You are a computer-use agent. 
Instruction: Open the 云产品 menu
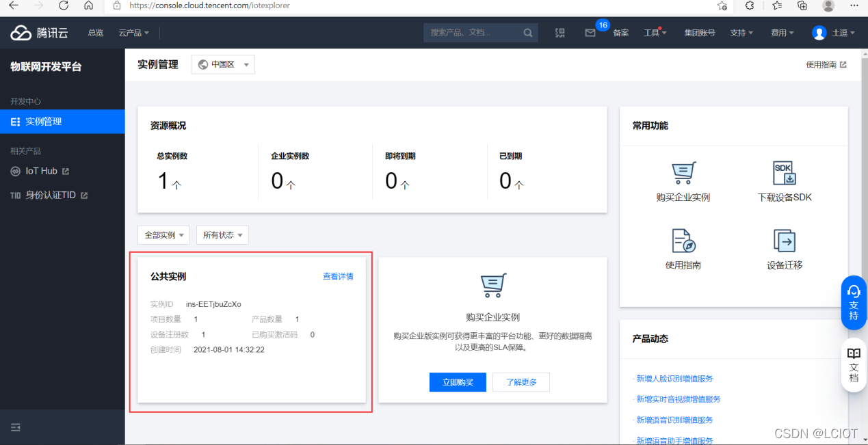coord(132,32)
